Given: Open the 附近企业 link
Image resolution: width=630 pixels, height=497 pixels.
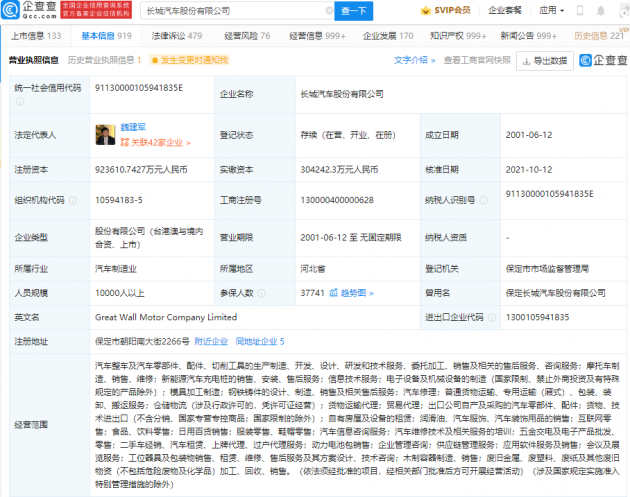Looking at the screenshot, I should (210, 341).
